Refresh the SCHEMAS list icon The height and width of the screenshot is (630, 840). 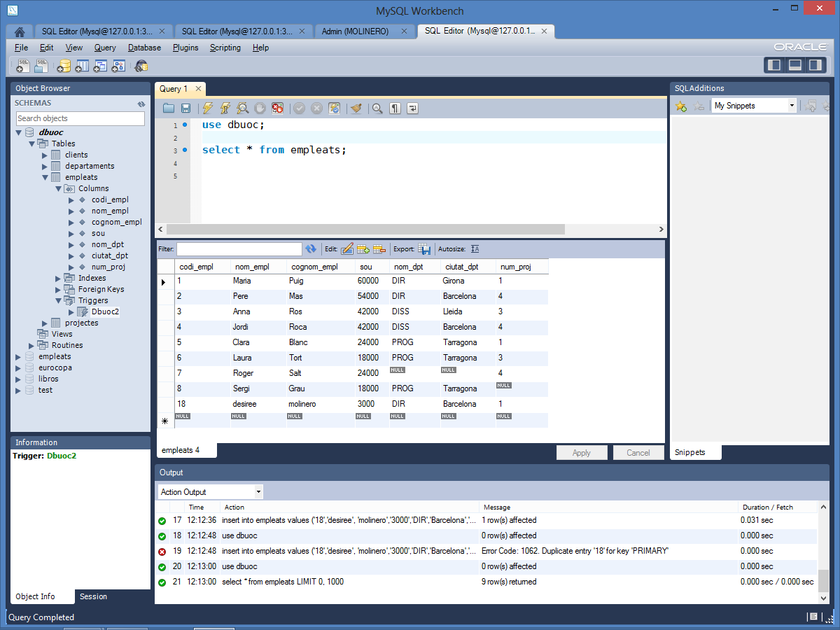point(141,104)
